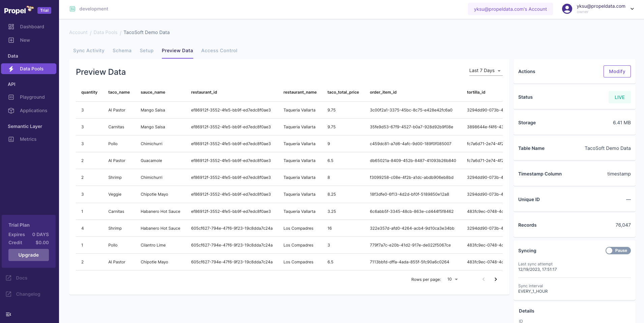Open the Docs page
The image size is (644, 323).
pyautogui.click(x=22, y=278)
